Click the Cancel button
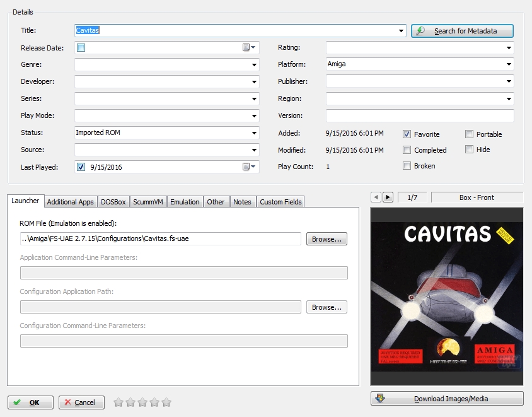 pyautogui.click(x=81, y=402)
